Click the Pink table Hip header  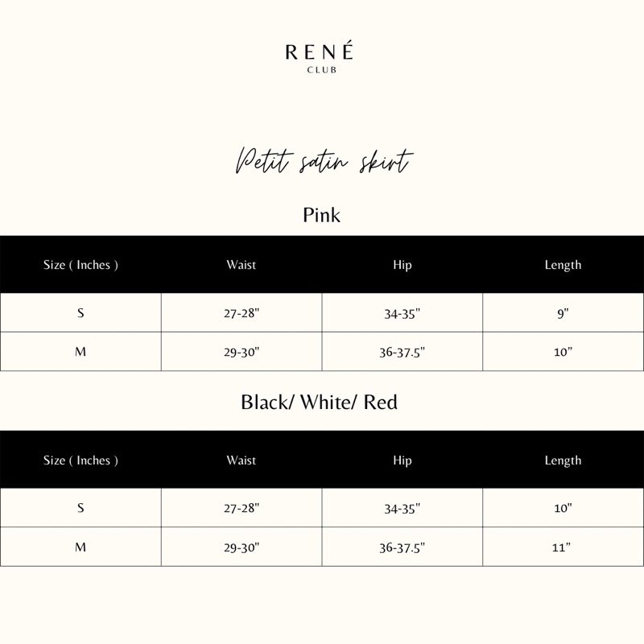pyautogui.click(x=402, y=265)
